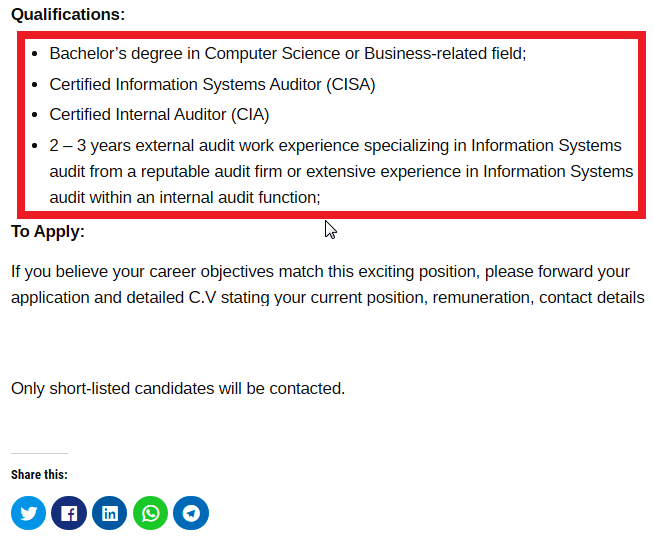The image size is (653, 538).
Task: Share this post on Facebook
Action: click(69, 513)
